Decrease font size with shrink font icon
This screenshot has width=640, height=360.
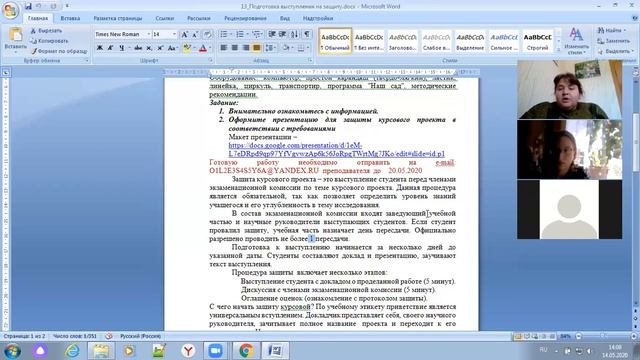point(195,34)
